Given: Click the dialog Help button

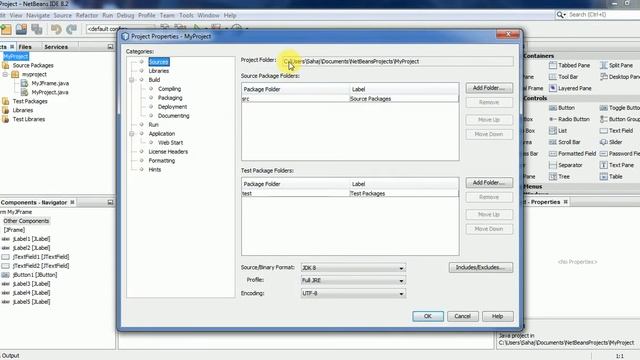Looking at the screenshot, I should coord(498,316).
